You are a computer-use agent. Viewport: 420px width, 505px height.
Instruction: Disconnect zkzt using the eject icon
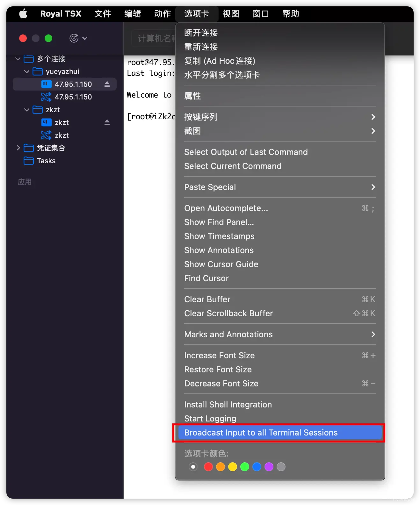click(107, 122)
